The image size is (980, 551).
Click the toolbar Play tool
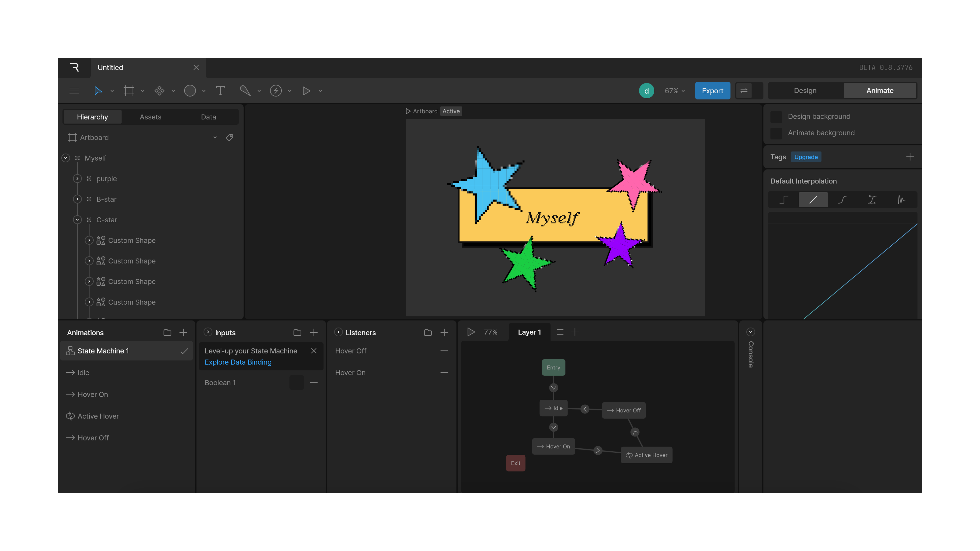point(306,91)
